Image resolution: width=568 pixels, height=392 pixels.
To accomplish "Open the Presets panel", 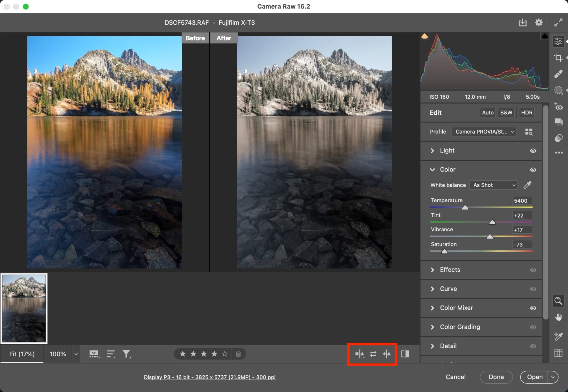I will coord(559,122).
